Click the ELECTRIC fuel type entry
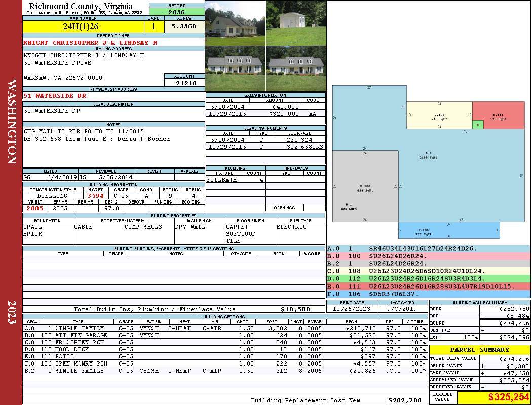This screenshot has height=405, width=532. (x=291, y=227)
